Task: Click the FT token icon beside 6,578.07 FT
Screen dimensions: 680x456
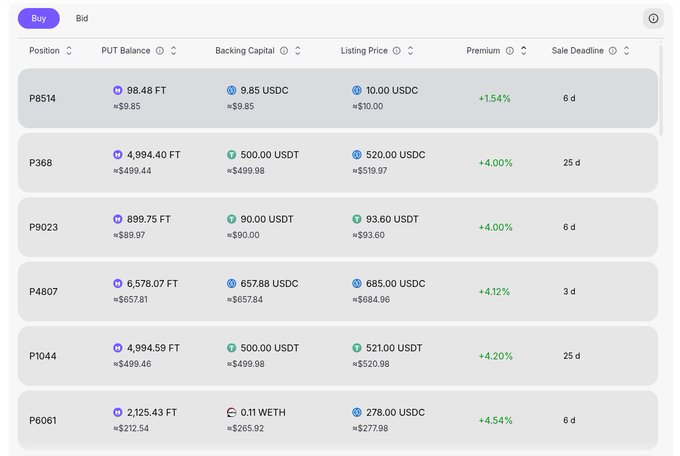Action: [118, 283]
